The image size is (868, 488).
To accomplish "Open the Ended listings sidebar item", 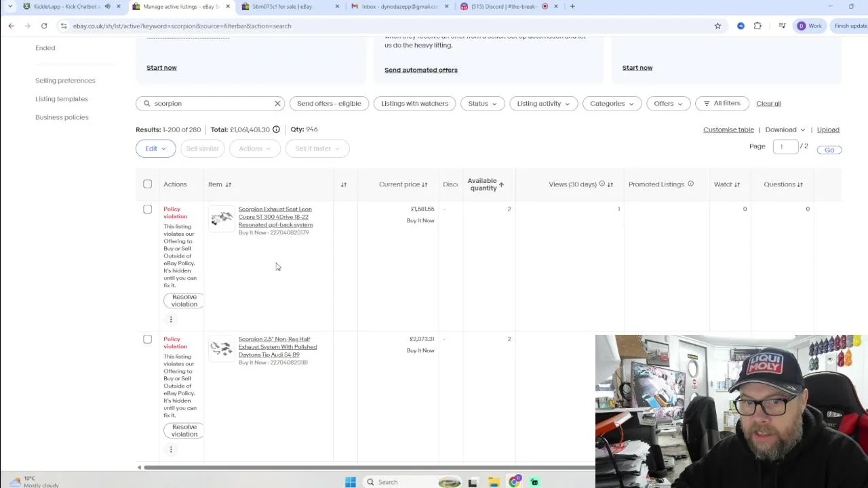I will point(45,48).
